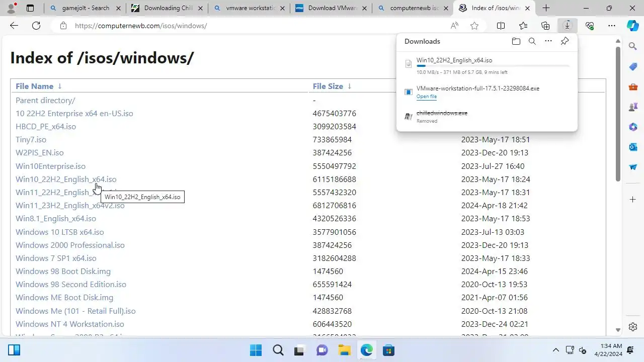Open sidebar Tools briefcase icon
The image size is (644, 362).
point(633,86)
